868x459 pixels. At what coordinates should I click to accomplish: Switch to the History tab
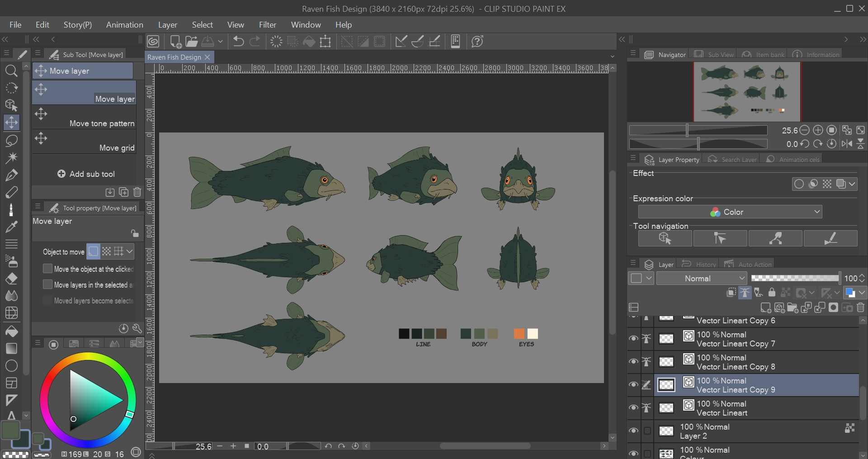click(700, 264)
